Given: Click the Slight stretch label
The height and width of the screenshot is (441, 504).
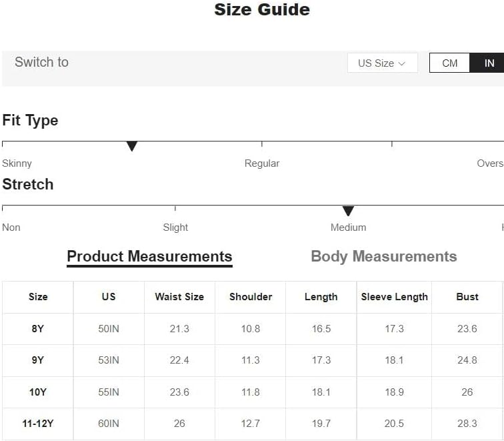Looking at the screenshot, I should tap(175, 228).
